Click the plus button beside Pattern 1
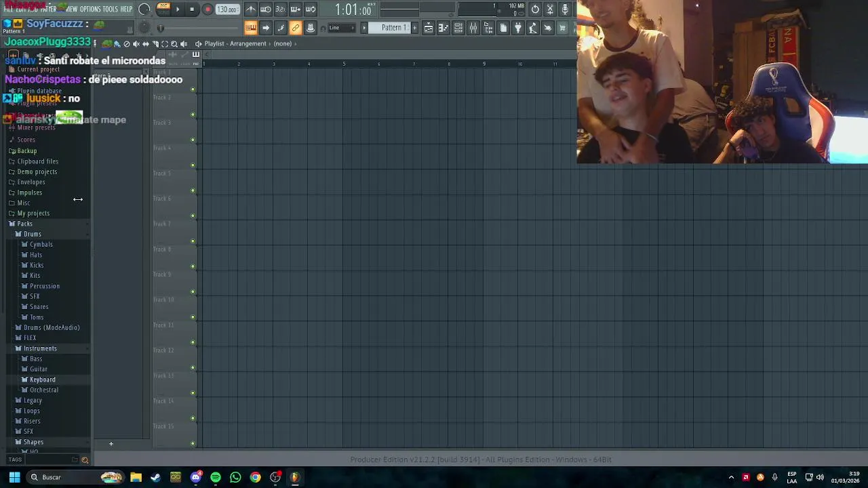 click(415, 28)
